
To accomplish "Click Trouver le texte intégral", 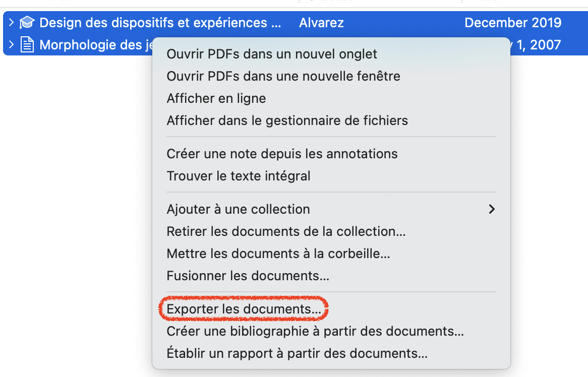I will (x=239, y=176).
